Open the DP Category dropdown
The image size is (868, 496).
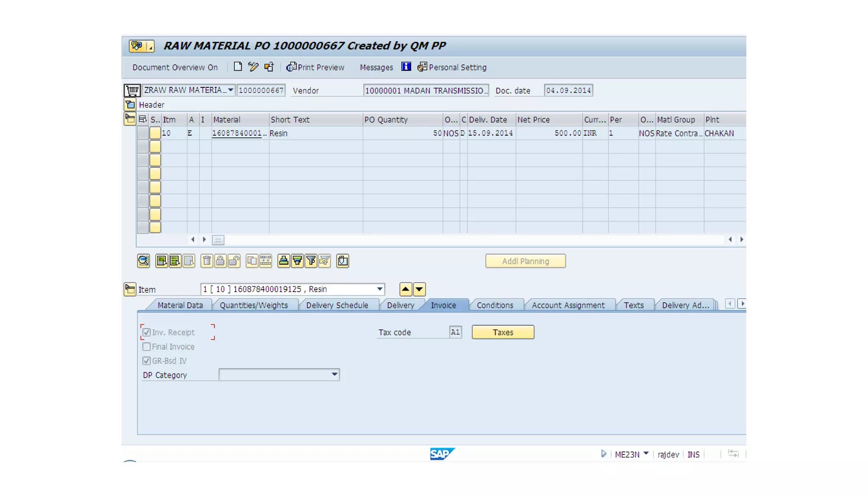(334, 374)
